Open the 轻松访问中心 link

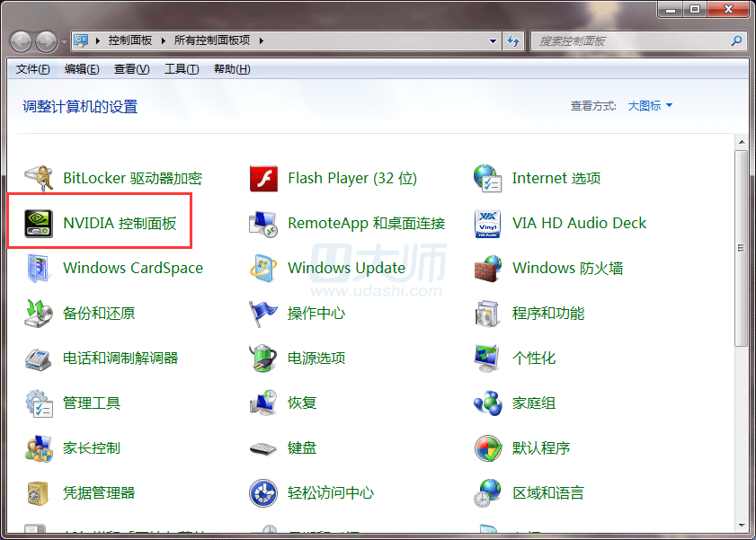coord(330,492)
